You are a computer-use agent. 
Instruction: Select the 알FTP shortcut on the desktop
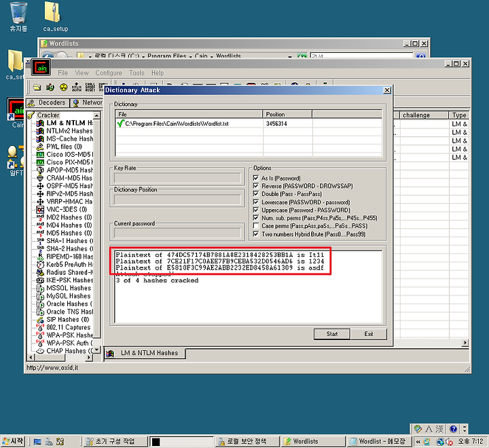(16, 161)
